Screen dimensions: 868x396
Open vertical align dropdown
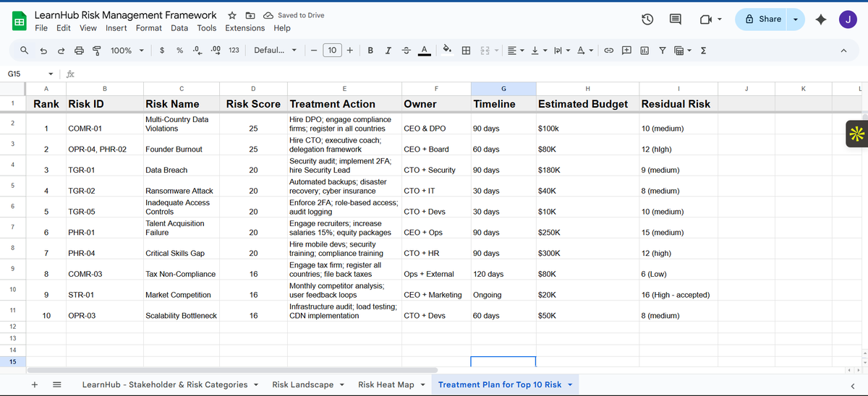538,51
